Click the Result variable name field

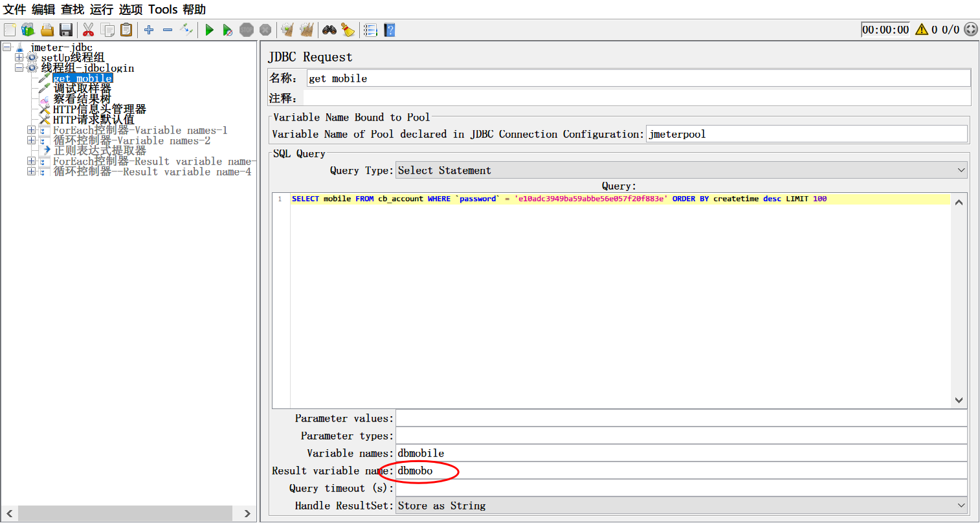(x=681, y=471)
